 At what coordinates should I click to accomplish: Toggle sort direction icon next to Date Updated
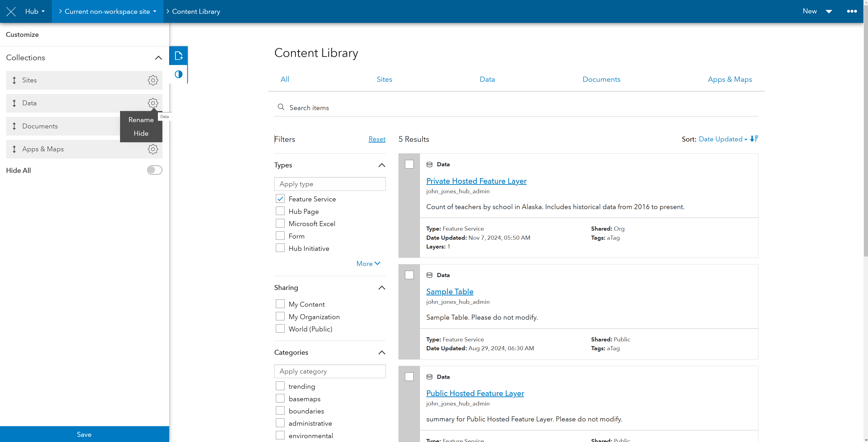tap(754, 139)
